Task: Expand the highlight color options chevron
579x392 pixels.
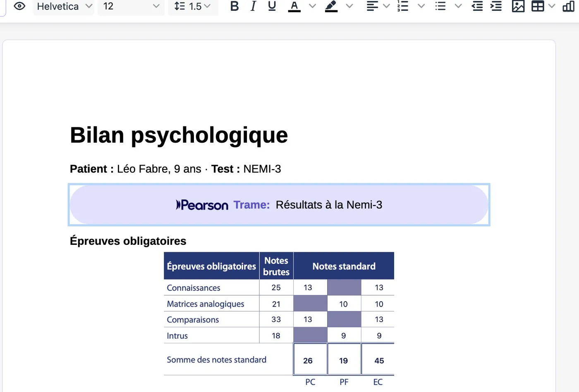Action: click(349, 6)
